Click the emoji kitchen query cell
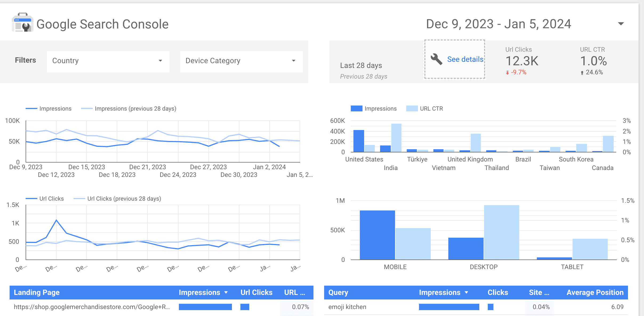The width and height of the screenshot is (644, 316). click(347, 307)
